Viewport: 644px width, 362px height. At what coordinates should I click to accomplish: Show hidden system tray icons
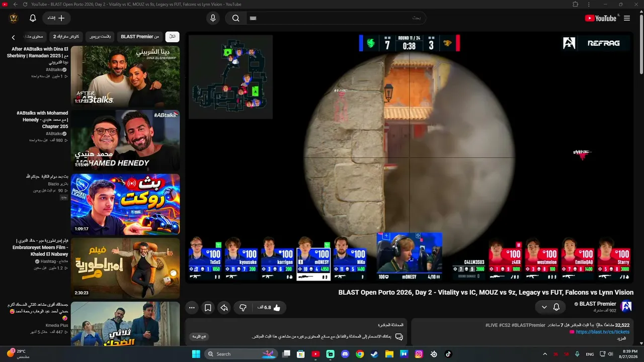[545, 354]
